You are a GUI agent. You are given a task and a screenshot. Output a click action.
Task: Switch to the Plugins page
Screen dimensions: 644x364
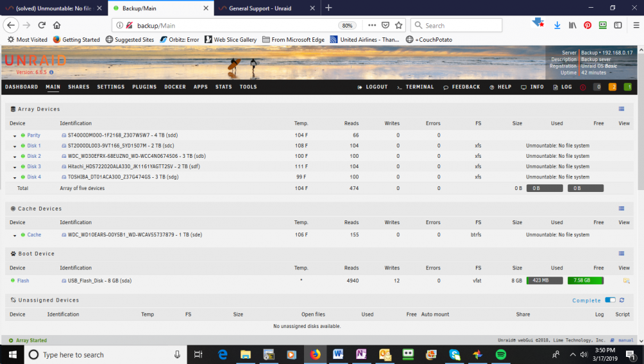tap(144, 87)
